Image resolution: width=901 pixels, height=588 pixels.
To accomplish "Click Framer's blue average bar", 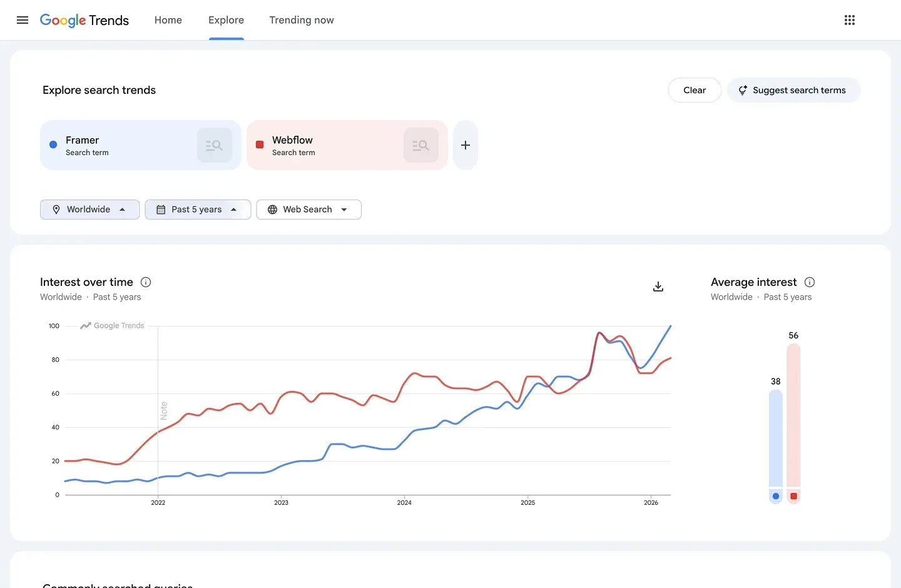I will click(x=776, y=438).
